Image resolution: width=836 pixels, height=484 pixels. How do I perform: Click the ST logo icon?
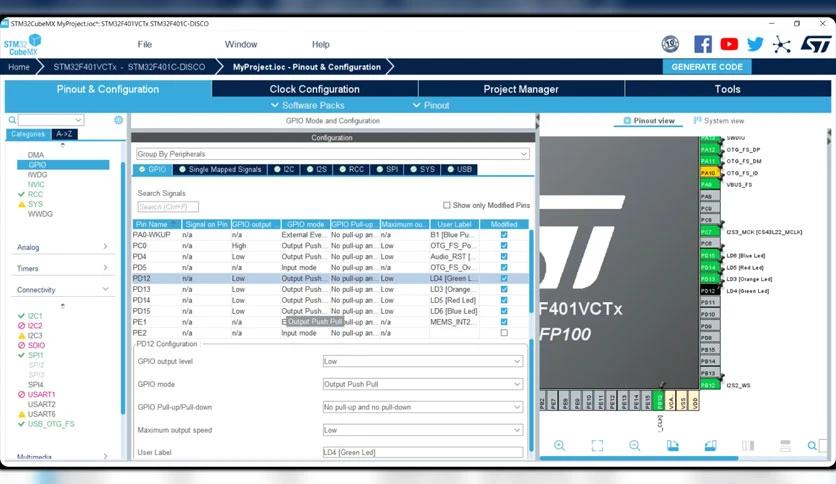click(x=816, y=44)
